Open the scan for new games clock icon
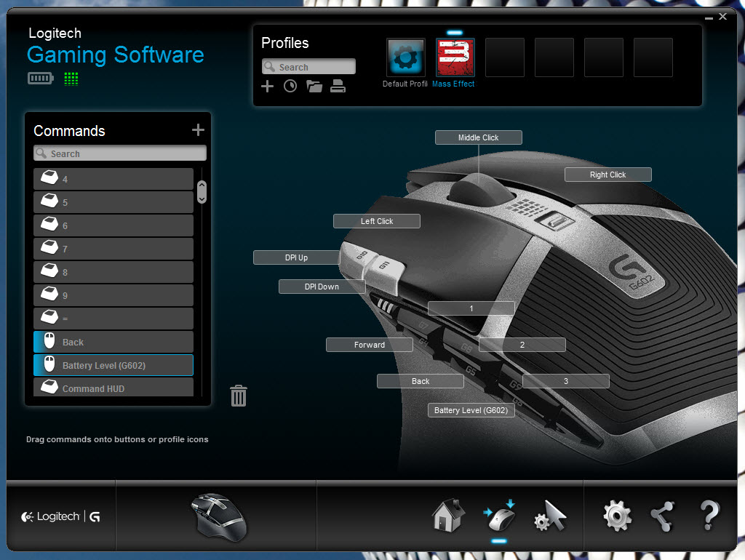The height and width of the screenshot is (560, 745). click(x=290, y=86)
